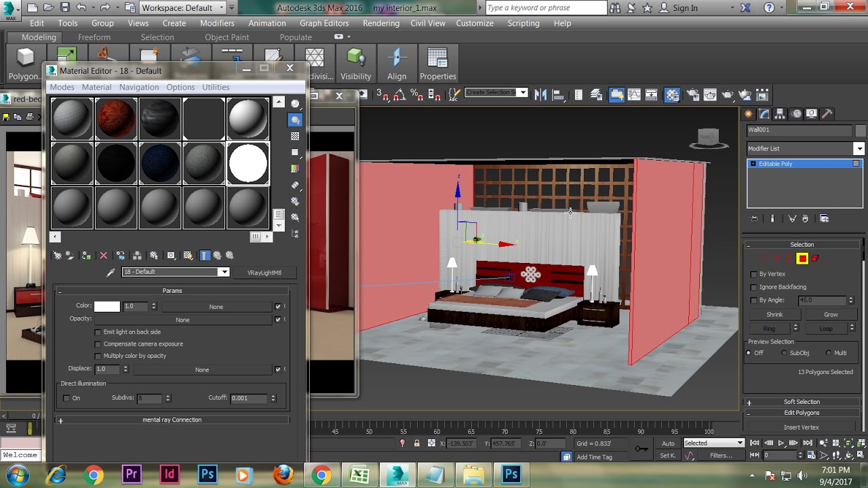Open Modify tab in command panel
This screenshot has height=488, width=868.
pyautogui.click(x=764, y=114)
